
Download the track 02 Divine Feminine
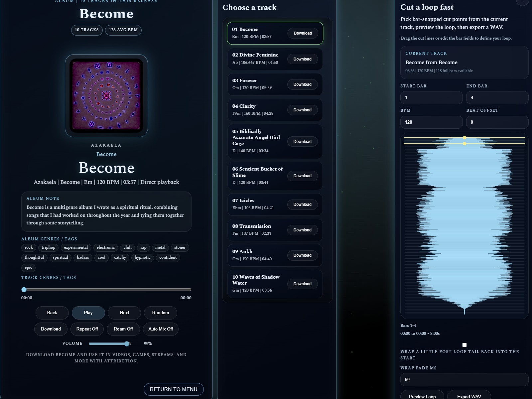pyautogui.click(x=302, y=59)
